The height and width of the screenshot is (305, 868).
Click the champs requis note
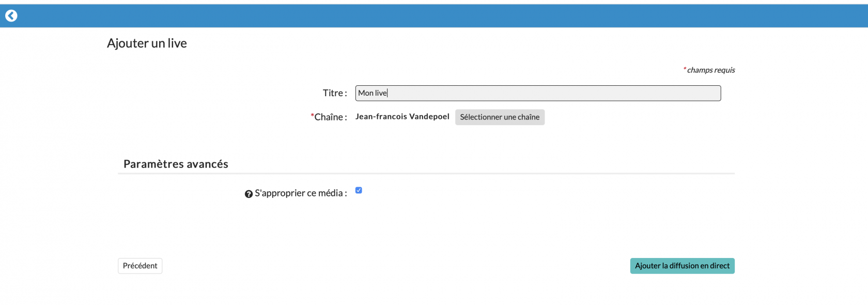pos(711,70)
